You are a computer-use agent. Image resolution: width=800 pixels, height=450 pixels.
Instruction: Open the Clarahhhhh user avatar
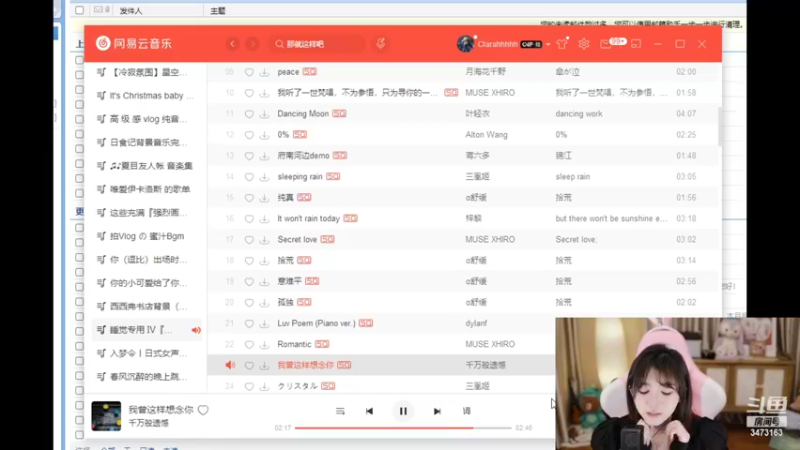pyautogui.click(x=465, y=44)
